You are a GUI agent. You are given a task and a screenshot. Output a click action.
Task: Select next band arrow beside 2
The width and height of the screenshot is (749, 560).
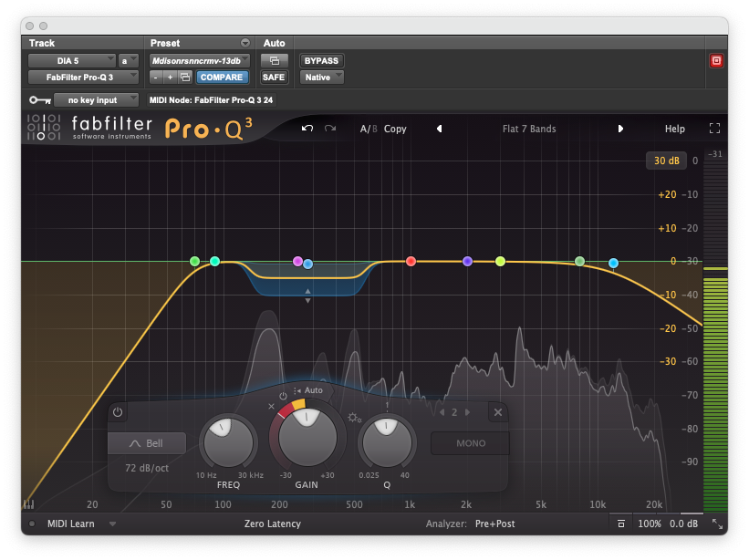[x=467, y=412]
